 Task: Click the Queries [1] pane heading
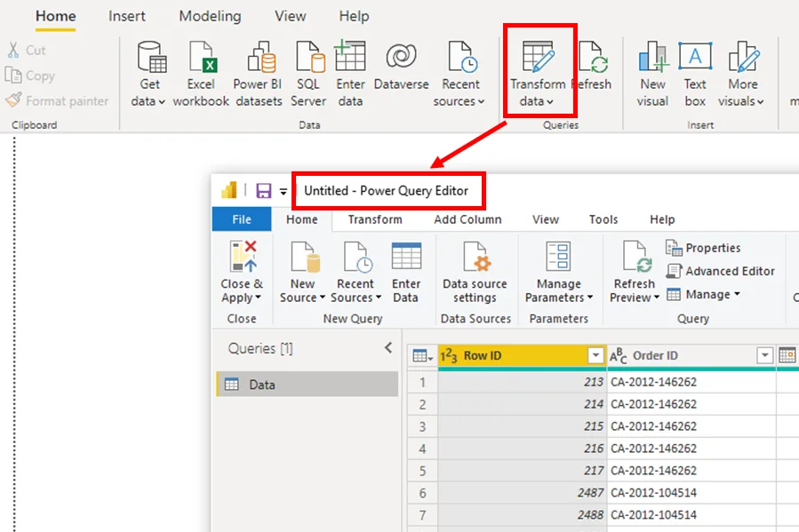tap(260, 348)
